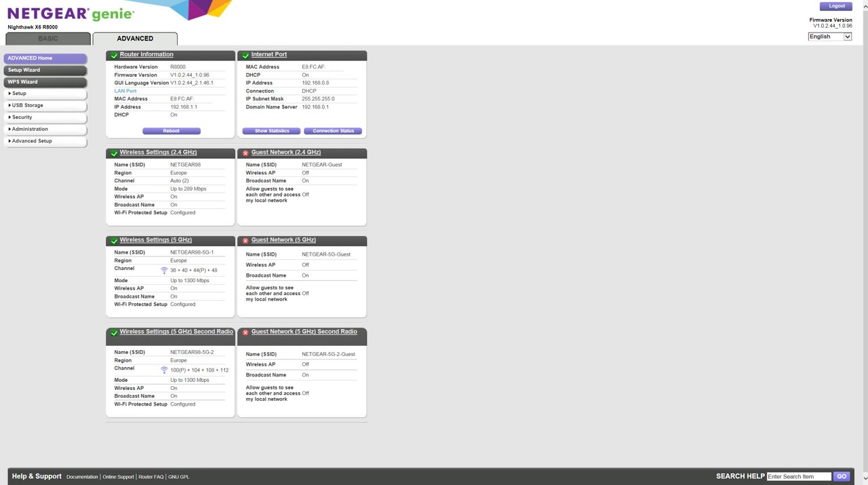868x485 pixels.
Task: Open Router FAQ link
Action: 151,477
